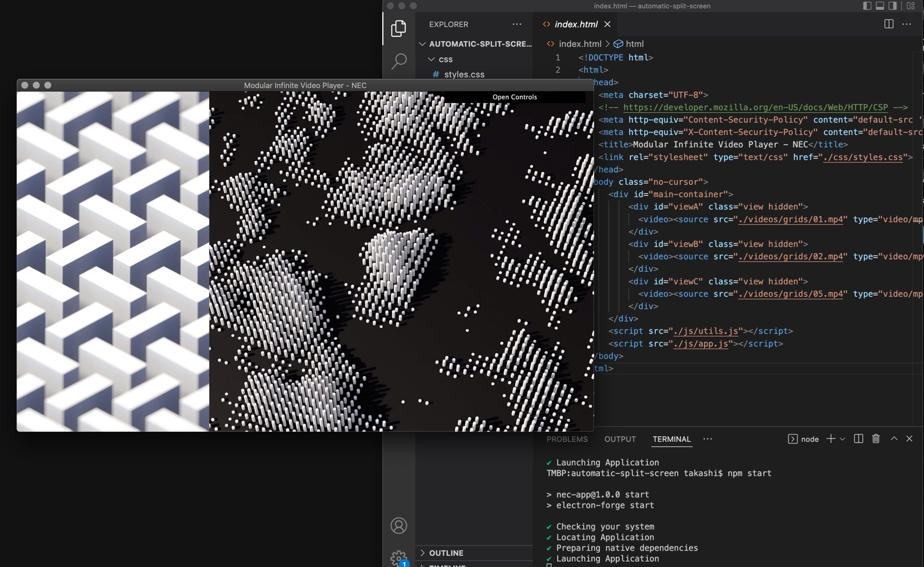Click the Open Controls button
The image size is (924, 567).
pyautogui.click(x=514, y=97)
